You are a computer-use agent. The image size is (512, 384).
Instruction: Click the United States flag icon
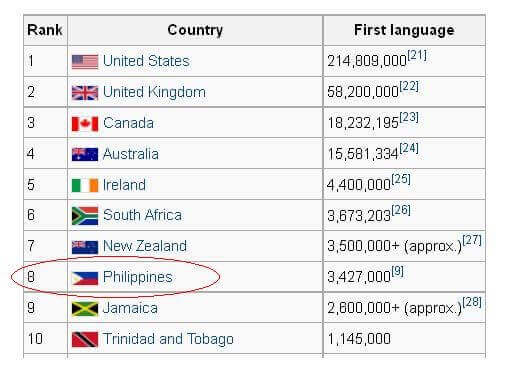tap(85, 62)
